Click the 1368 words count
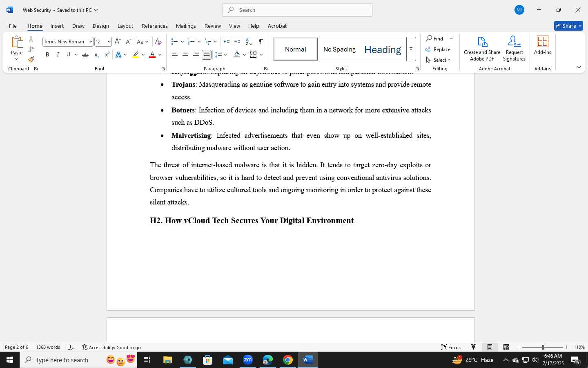Screen dimensions: 588x368 tap(48, 347)
